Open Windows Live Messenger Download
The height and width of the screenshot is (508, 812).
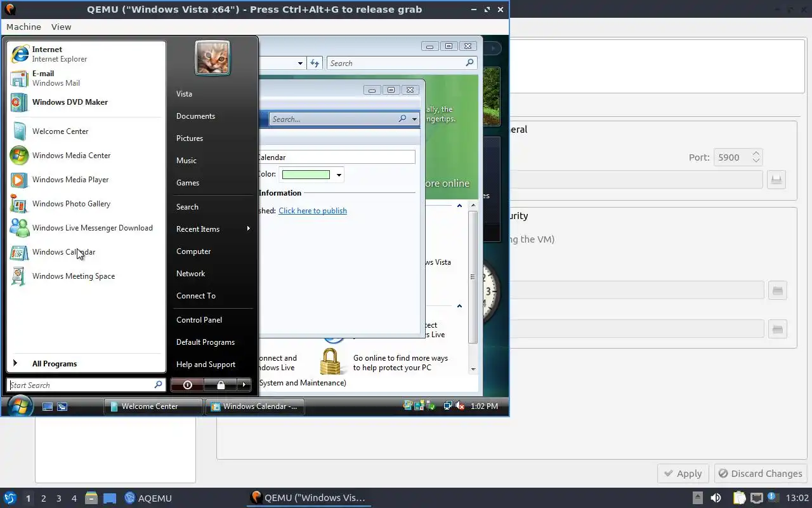tap(87, 228)
